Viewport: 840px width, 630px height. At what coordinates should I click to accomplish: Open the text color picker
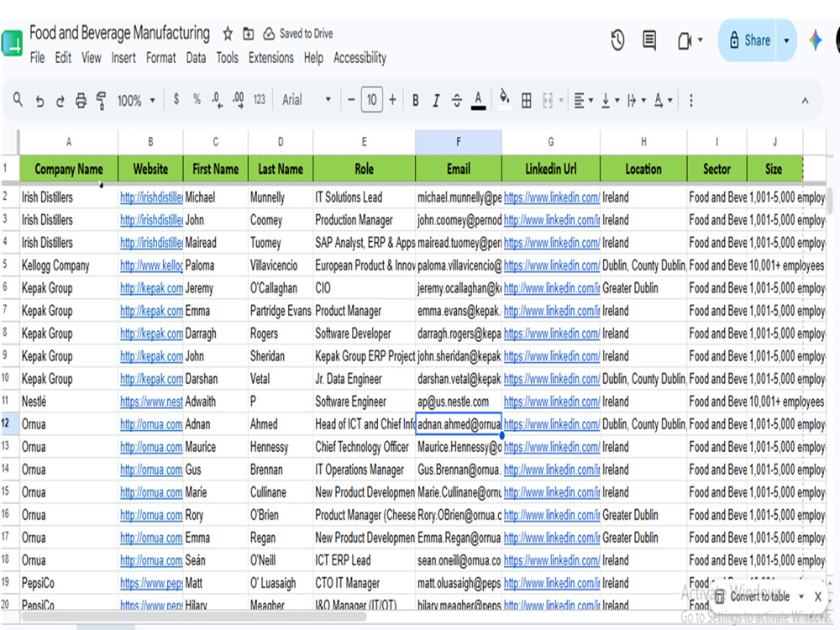point(479,100)
